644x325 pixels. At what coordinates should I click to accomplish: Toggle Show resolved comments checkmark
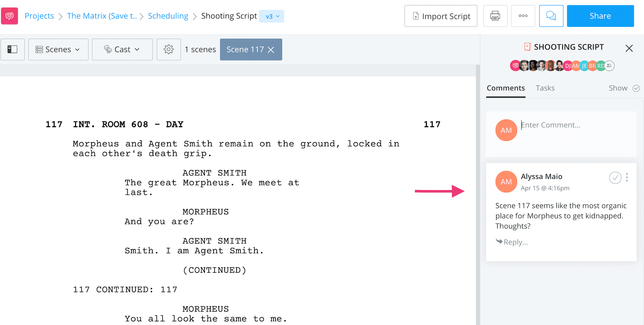[636, 88]
